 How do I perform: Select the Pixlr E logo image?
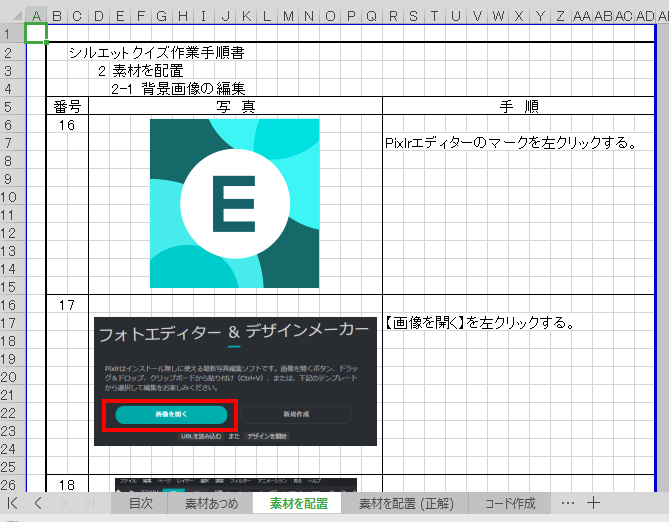point(234,203)
